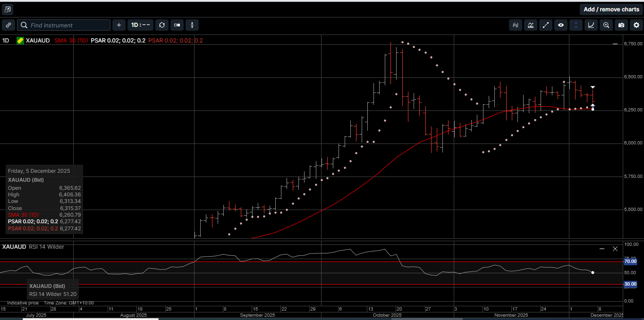Open chart settings with the gear icon
This screenshot has height=320, width=644.
pos(636,25)
